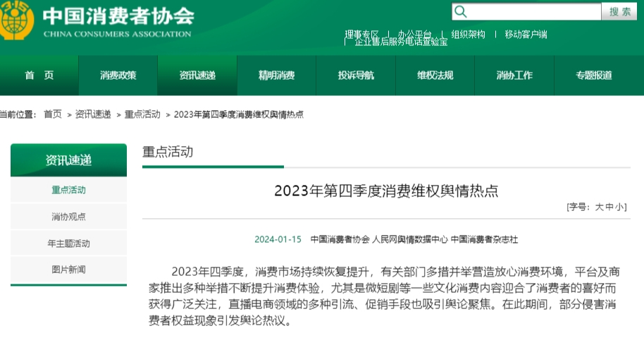
Task: Set font size to 小 (small)
Action: coord(619,207)
